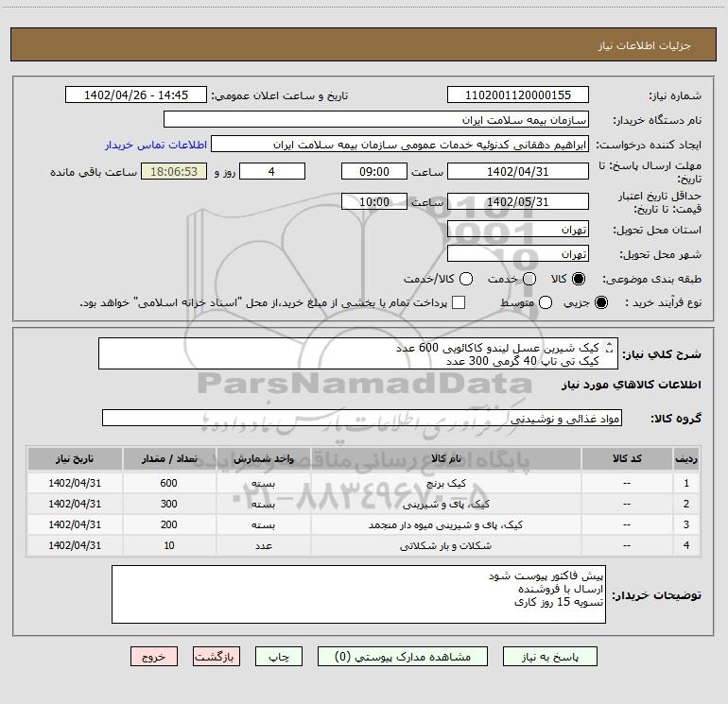Click quantity 300 in the table

click(x=169, y=504)
